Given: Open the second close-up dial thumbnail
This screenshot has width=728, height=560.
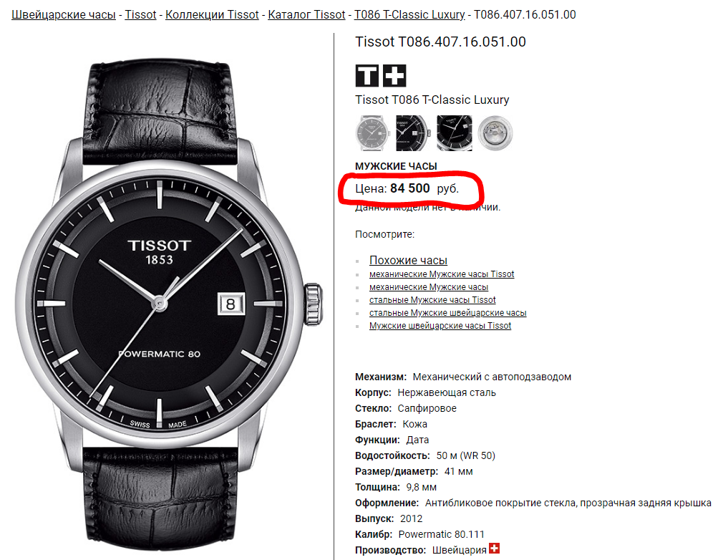Looking at the screenshot, I should 413,133.
